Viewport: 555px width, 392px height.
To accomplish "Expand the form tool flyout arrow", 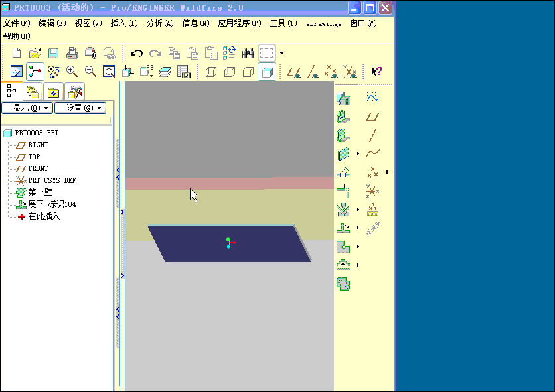I will (358, 265).
